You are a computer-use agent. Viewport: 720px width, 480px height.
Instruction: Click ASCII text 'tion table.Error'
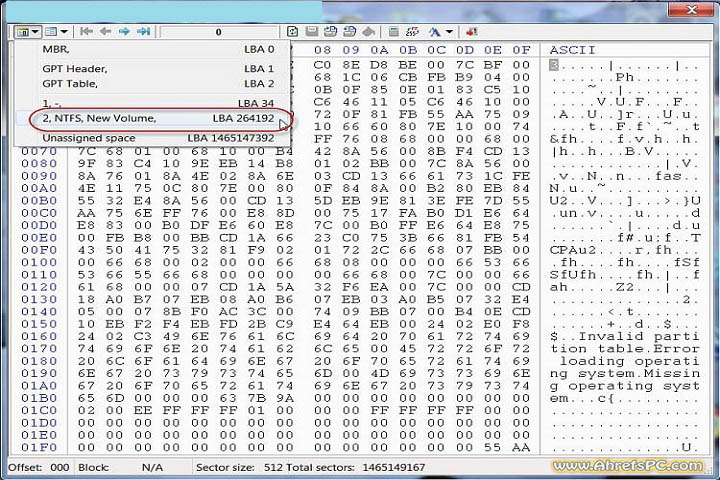[x=624, y=349]
